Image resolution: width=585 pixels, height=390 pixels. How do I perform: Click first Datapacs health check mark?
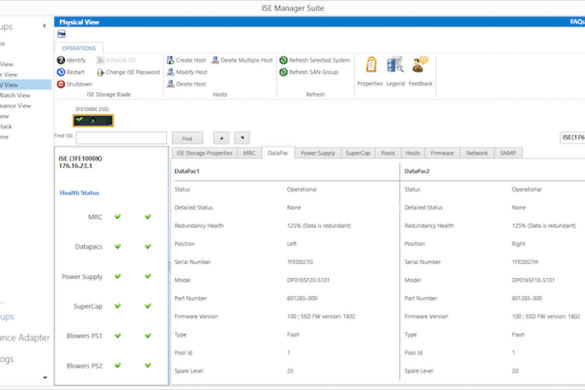click(x=118, y=246)
